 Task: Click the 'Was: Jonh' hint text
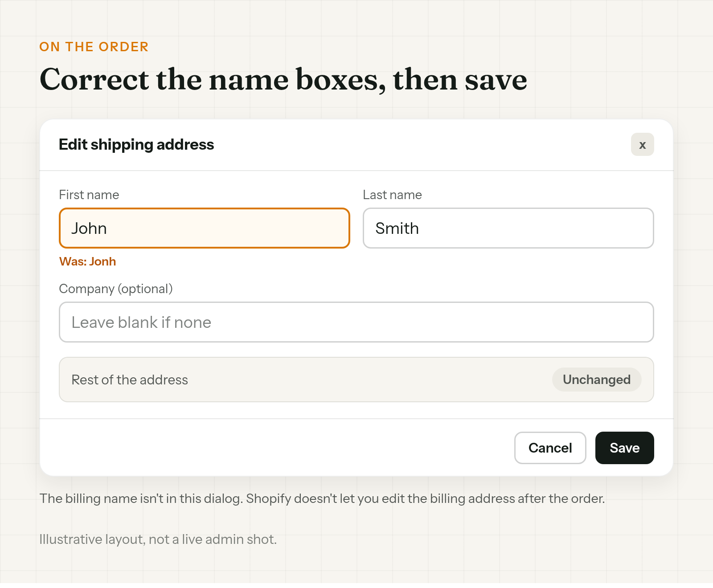tap(88, 261)
